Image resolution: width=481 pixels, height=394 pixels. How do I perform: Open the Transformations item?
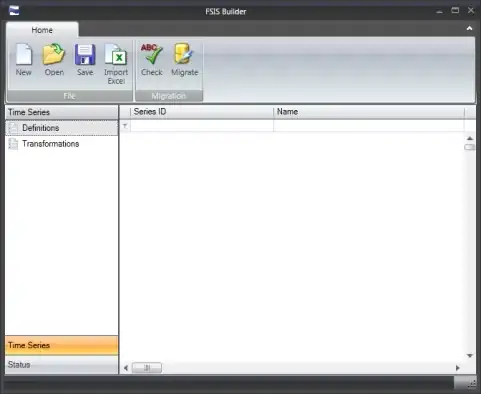tap(62, 144)
